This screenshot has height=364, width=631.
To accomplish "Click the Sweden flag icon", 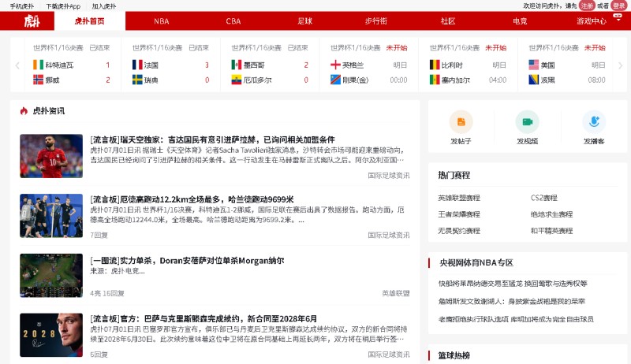I will pos(137,80).
